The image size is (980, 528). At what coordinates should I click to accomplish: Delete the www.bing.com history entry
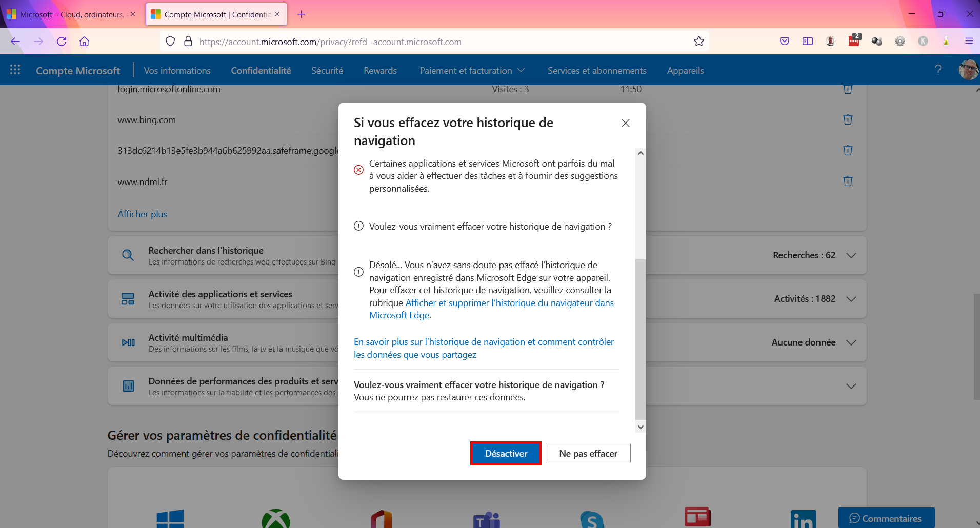coord(848,119)
